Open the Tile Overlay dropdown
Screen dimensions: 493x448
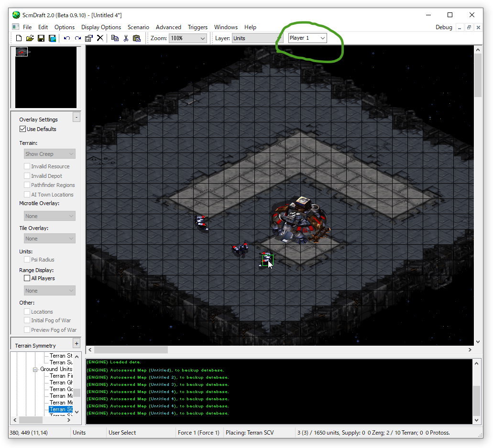point(50,239)
